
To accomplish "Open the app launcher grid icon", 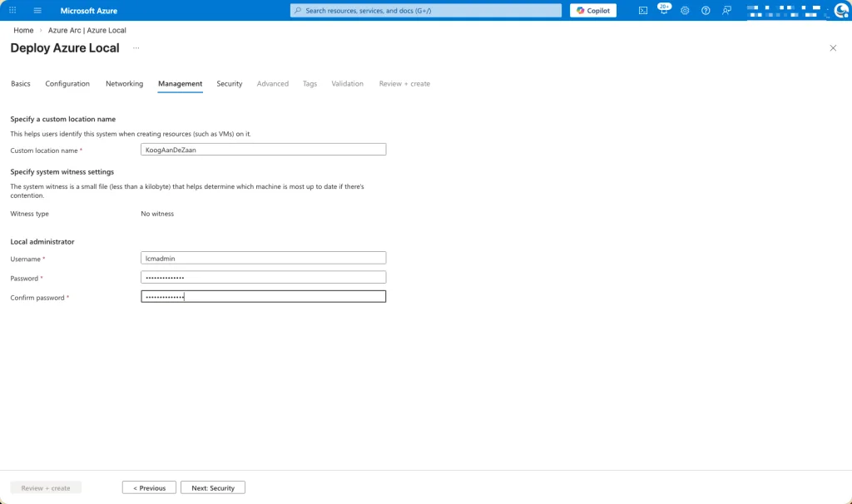I will point(12,11).
